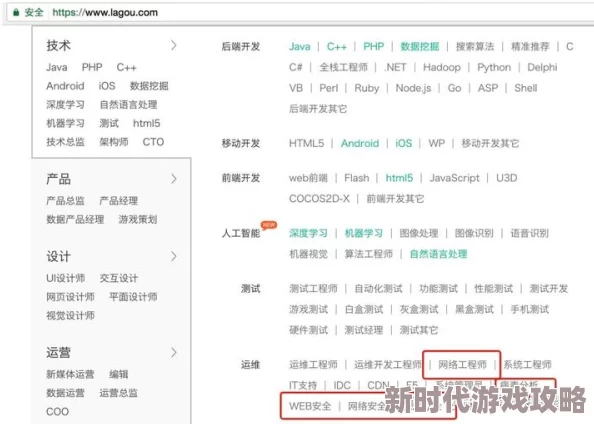Expand the 技术 category chevron
Screen dimensions: 594x424
(174, 45)
